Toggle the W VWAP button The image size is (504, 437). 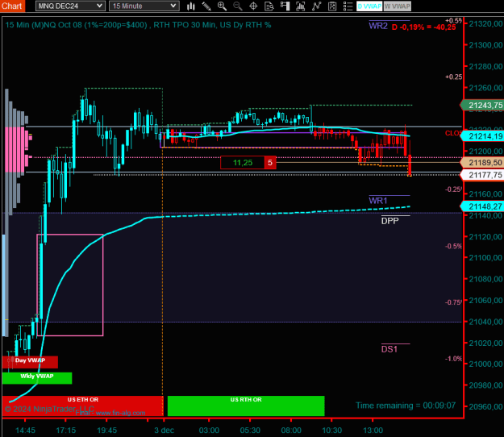click(398, 6)
